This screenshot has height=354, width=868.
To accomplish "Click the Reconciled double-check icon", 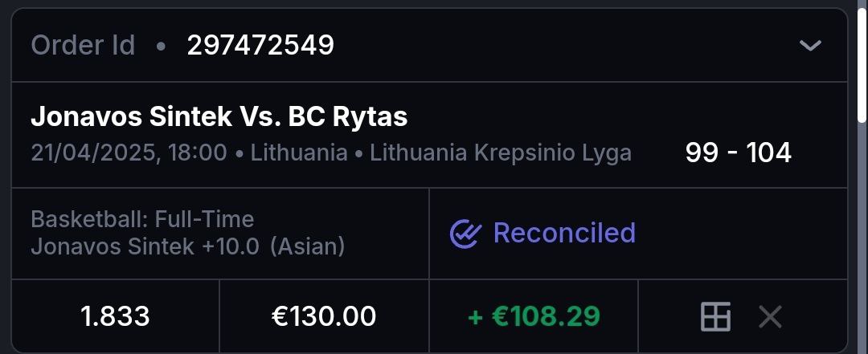I will [x=465, y=234].
